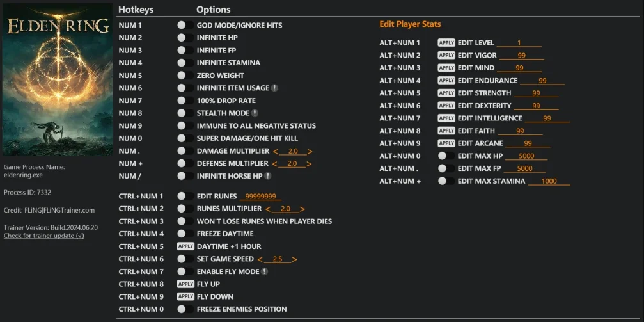
Task: Click info icon next to Enable Fly Mode
Action: pos(265,271)
